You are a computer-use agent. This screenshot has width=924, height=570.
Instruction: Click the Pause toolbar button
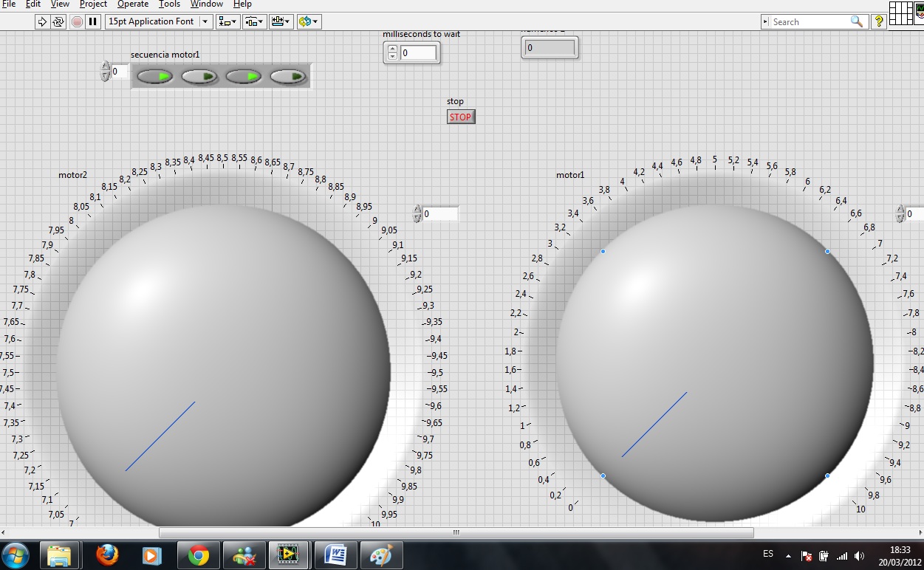click(x=93, y=21)
